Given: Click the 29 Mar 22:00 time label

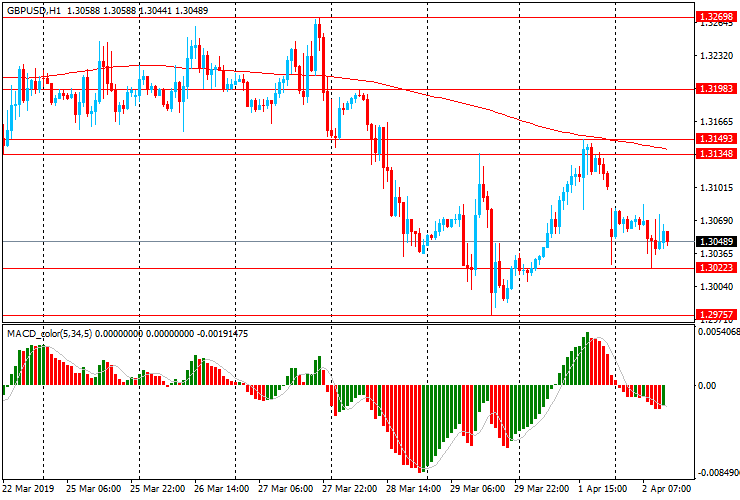Looking at the screenshot, I should 542,488.
